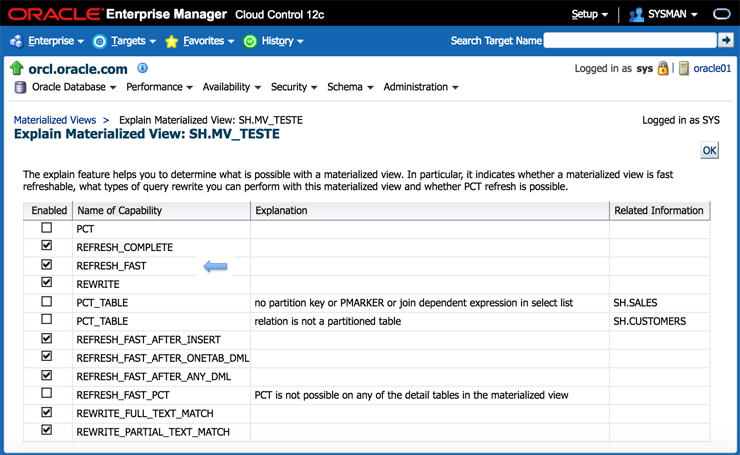Toggle the REFRESH_FAST_PCT checkbox
Viewport: 740px width, 455px height.
46,393
